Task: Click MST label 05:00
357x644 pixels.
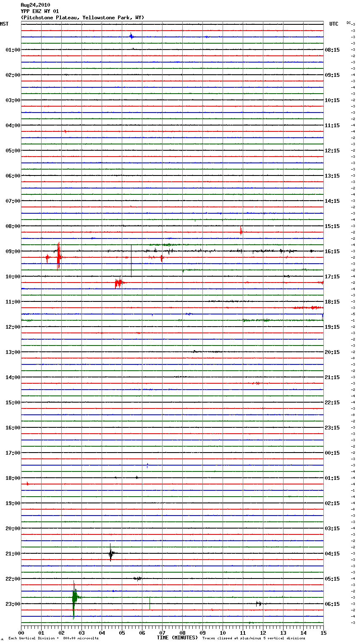Action: (13, 151)
